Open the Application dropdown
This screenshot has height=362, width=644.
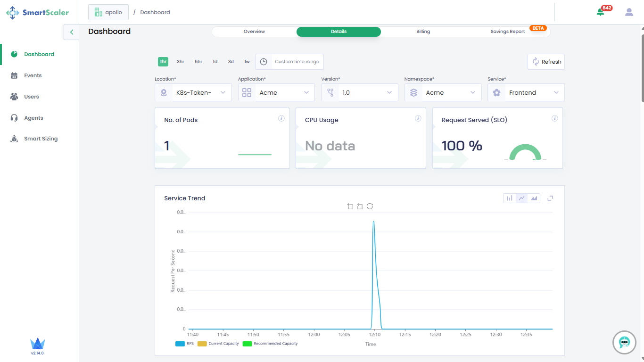click(276, 92)
